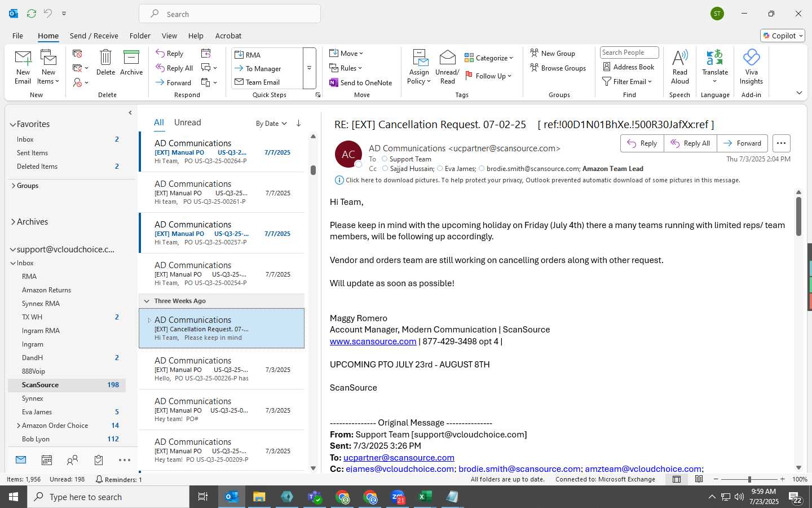Open the Address Book
This screenshot has height=508, width=812.
click(x=628, y=67)
